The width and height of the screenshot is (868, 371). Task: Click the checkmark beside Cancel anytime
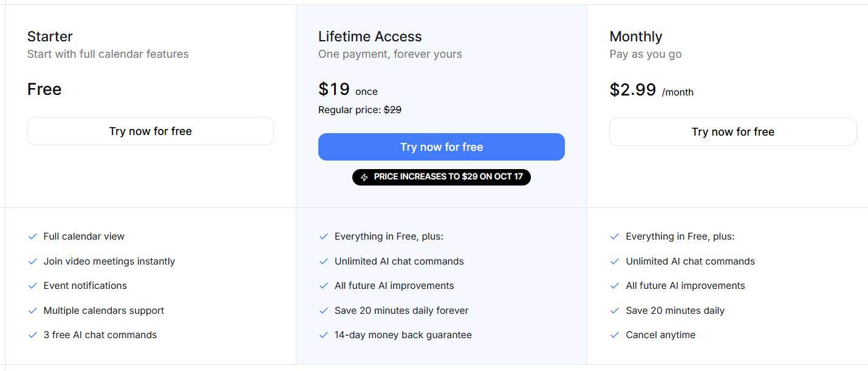pos(615,335)
